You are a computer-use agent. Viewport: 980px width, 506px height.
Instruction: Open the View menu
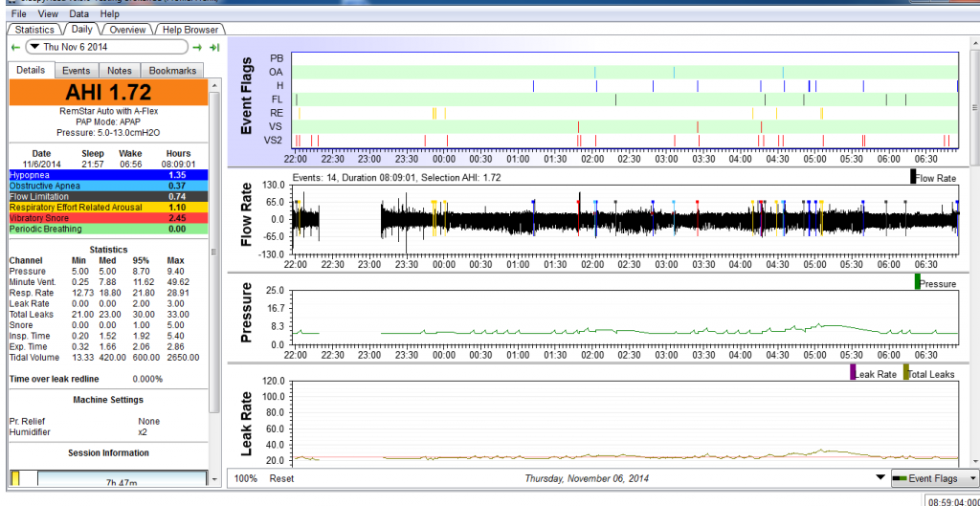(x=46, y=13)
